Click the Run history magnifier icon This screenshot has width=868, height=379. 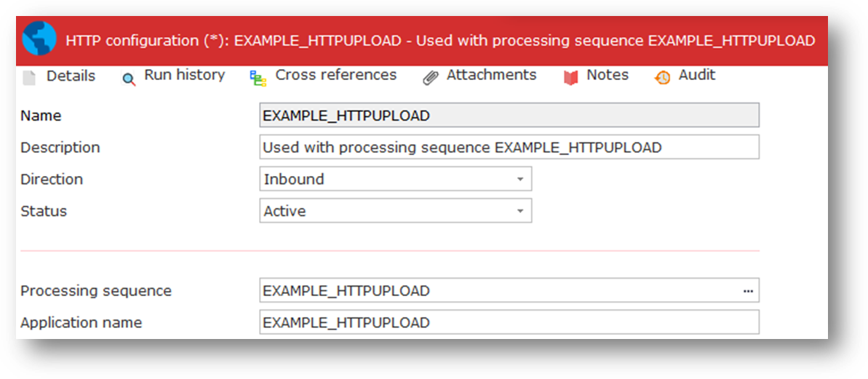click(129, 79)
